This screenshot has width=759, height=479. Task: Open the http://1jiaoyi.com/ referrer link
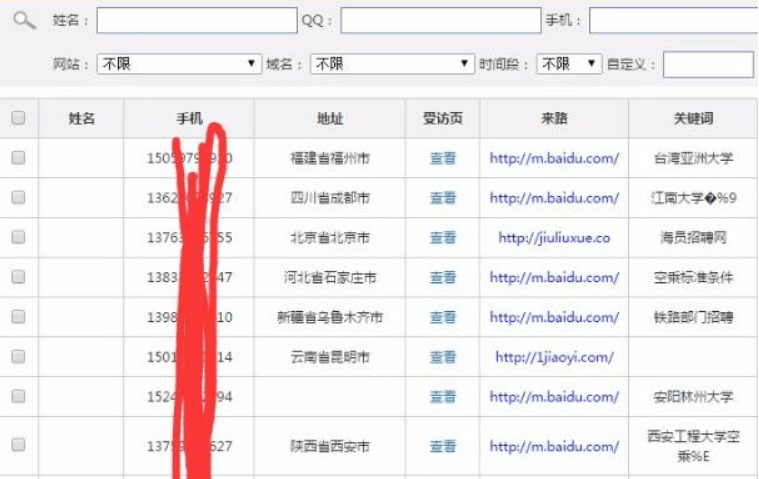coord(554,357)
